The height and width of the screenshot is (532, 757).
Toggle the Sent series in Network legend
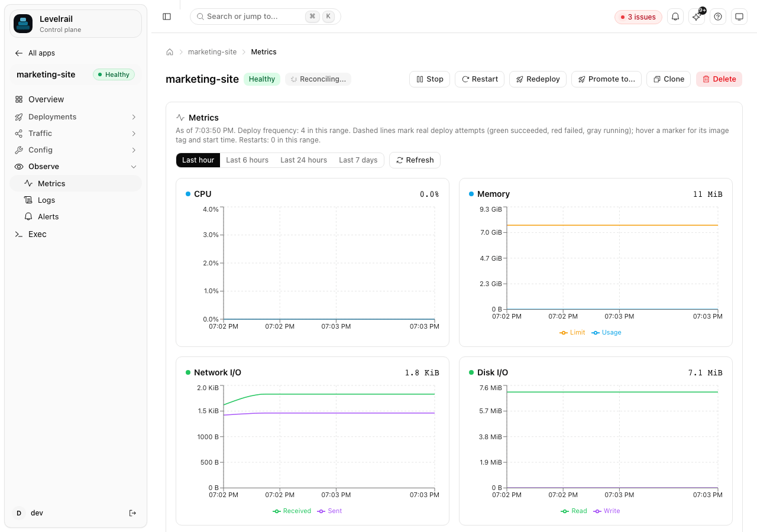(330, 511)
